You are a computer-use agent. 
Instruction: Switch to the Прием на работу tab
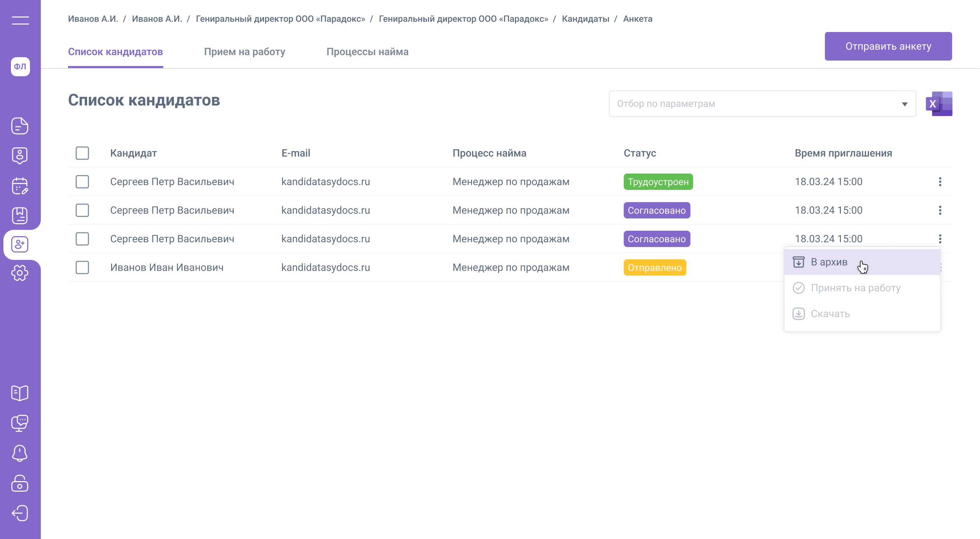[244, 52]
